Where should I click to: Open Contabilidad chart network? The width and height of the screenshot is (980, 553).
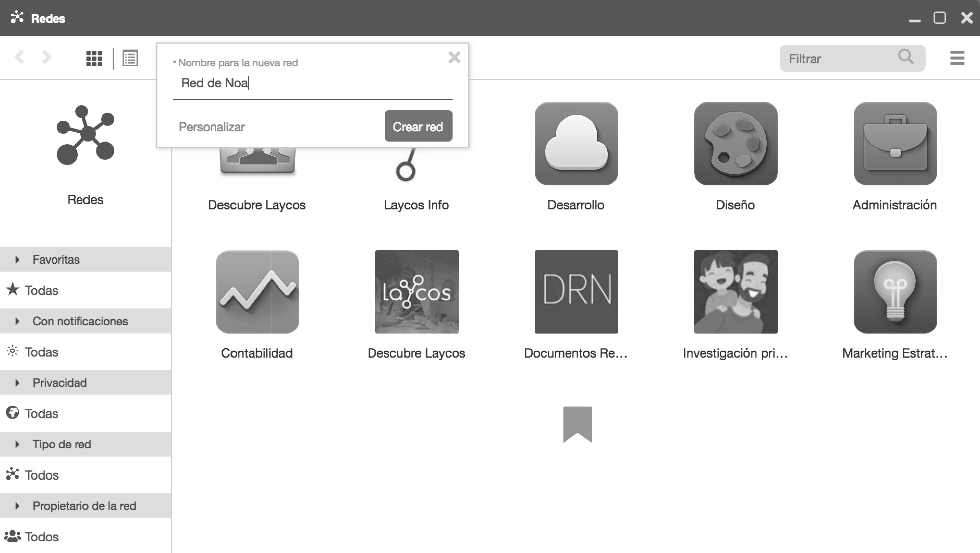coord(257,292)
